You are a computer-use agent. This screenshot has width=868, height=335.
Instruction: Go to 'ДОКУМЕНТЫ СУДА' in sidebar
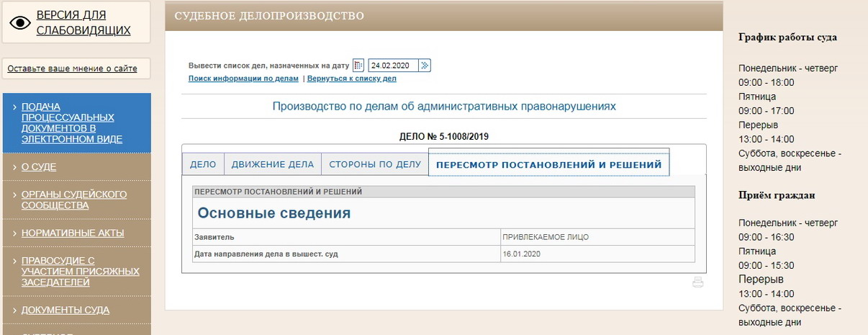click(x=65, y=310)
